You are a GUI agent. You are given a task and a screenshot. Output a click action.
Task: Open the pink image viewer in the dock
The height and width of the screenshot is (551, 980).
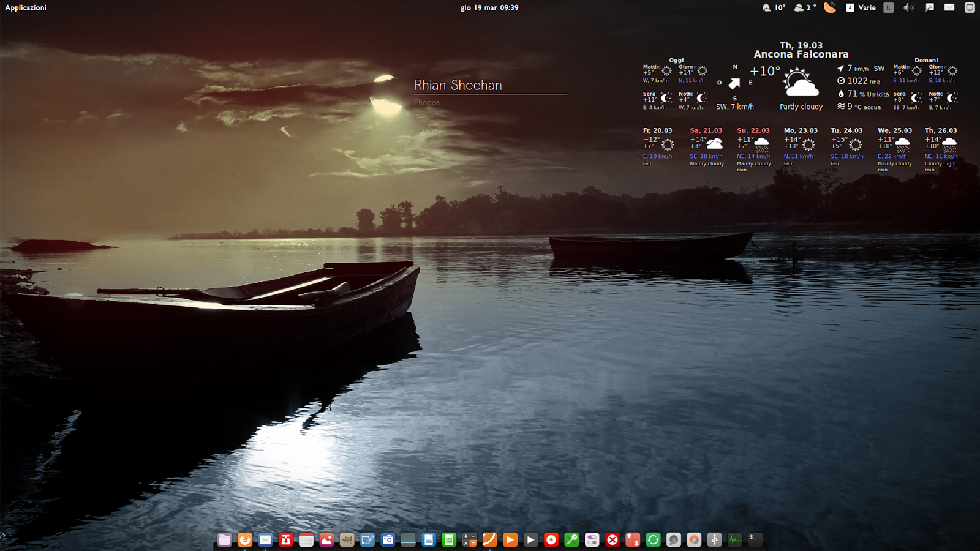click(326, 539)
